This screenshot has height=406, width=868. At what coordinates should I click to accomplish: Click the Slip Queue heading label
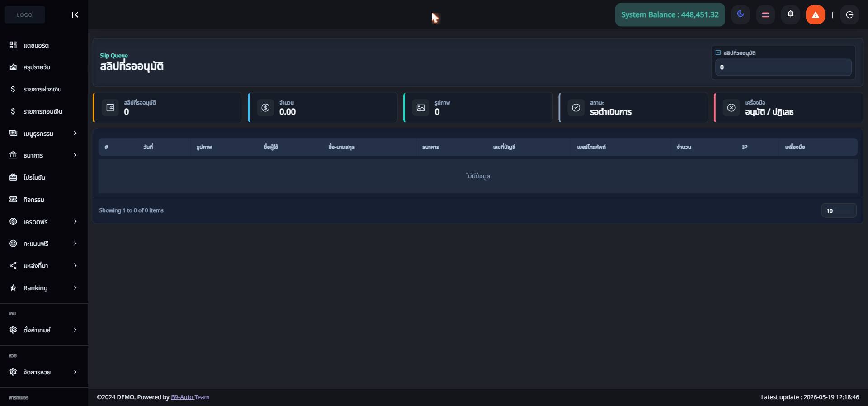tap(114, 56)
